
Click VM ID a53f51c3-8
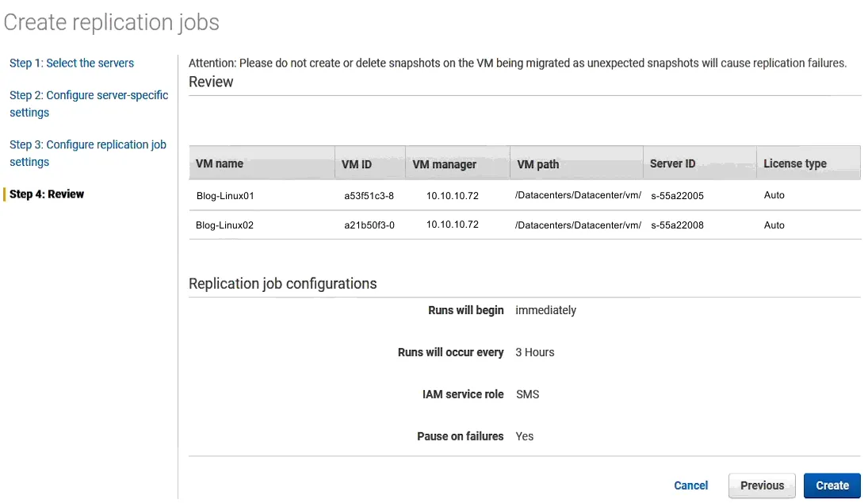coord(369,195)
